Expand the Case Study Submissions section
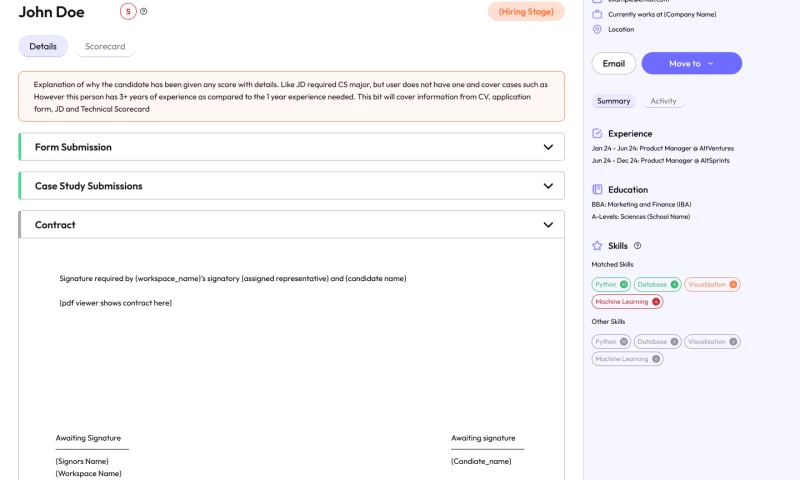 (292, 186)
